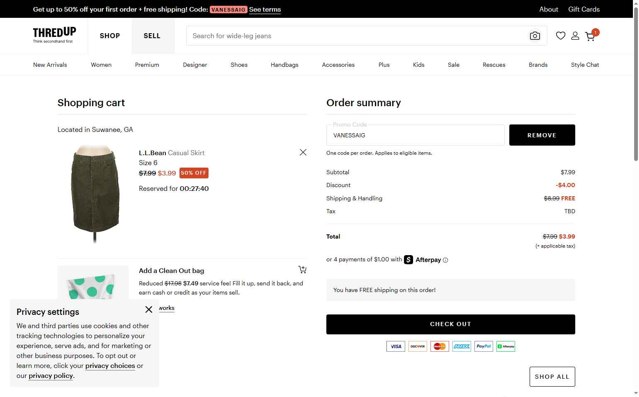Click the REMOVE promo code button
The width and height of the screenshot is (639, 397).
point(542,135)
